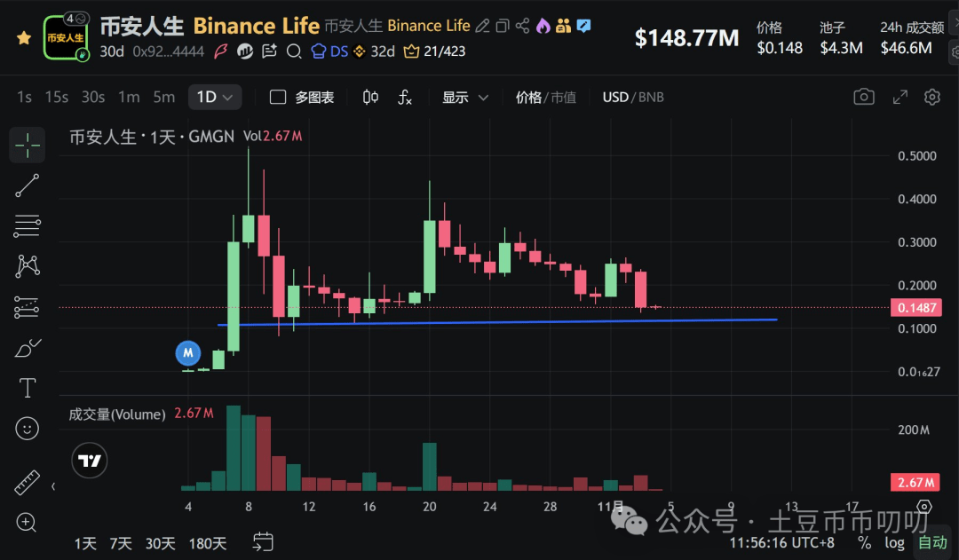Click the 0.1487 current price label

[916, 307]
